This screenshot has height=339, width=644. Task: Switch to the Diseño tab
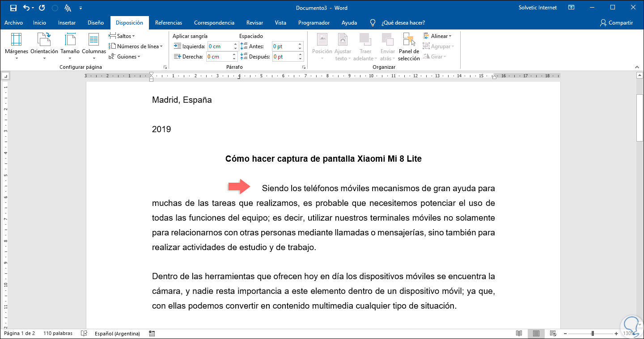click(96, 23)
